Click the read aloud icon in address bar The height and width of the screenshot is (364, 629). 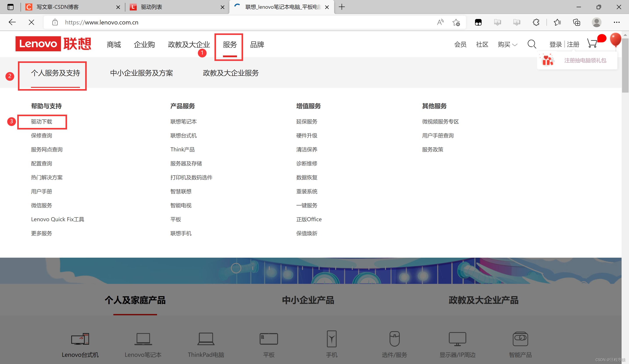click(x=440, y=22)
